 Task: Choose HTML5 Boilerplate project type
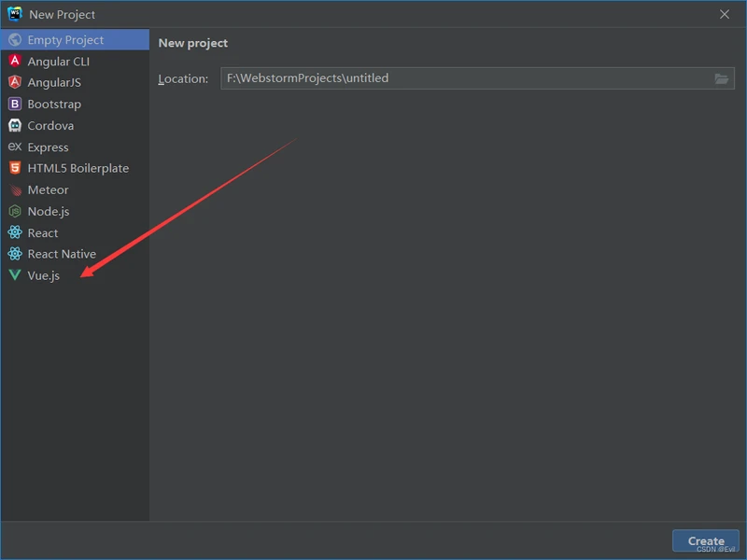[75, 168]
